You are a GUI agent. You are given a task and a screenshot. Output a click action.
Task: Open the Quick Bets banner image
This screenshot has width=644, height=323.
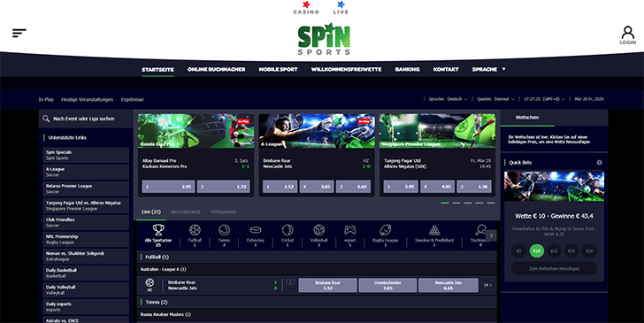click(x=554, y=186)
